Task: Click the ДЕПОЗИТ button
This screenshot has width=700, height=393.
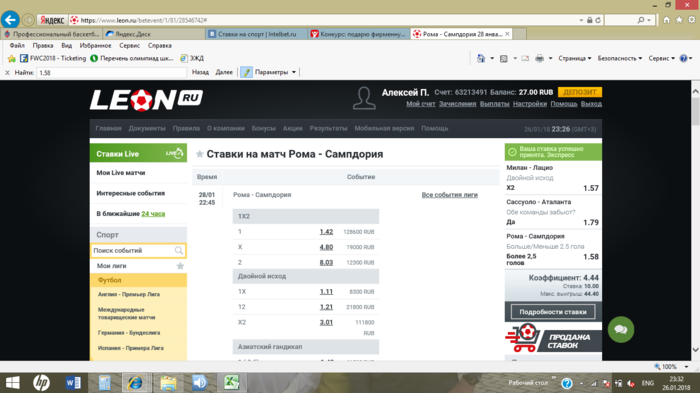Action: (580, 92)
